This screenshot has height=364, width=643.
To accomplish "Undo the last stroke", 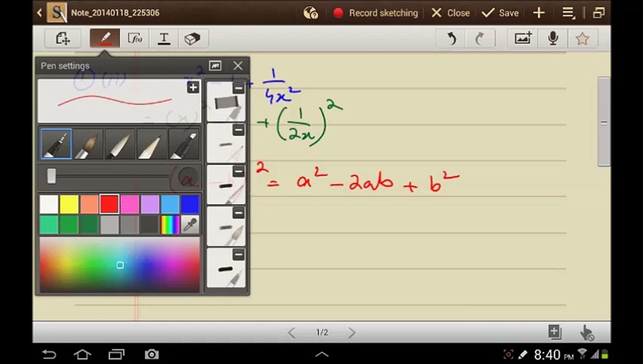I will pyautogui.click(x=452, y=38).
